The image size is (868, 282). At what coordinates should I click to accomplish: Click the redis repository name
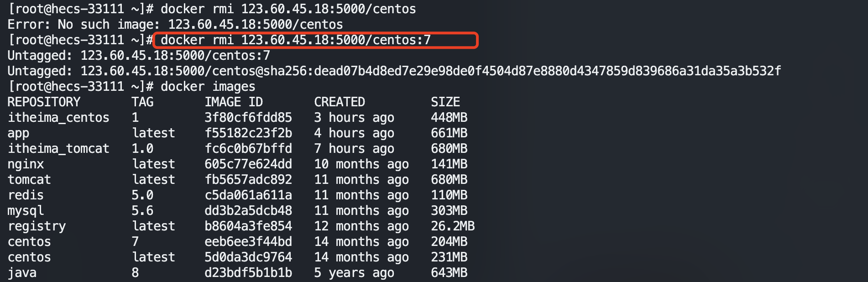point(26,195)
